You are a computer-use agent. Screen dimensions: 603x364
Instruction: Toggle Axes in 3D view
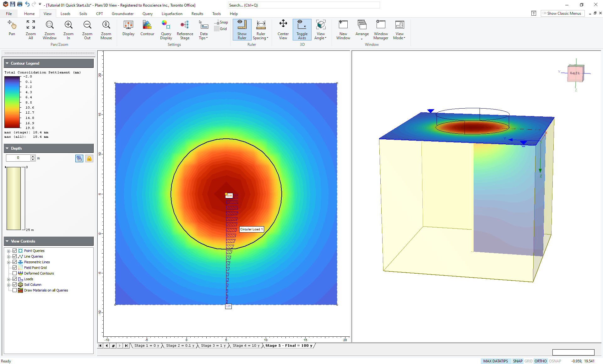click(302, 29)
